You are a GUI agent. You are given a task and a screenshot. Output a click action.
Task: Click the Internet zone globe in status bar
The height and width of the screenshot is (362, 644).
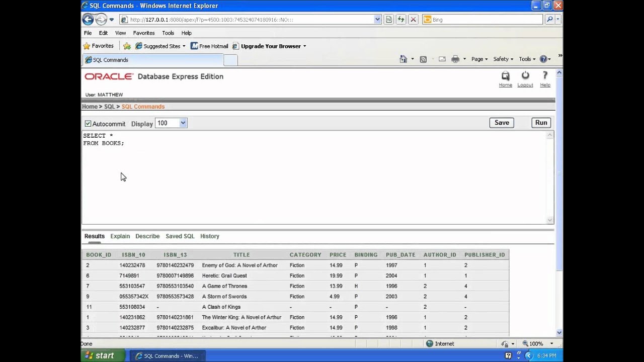tap(429, 344)
